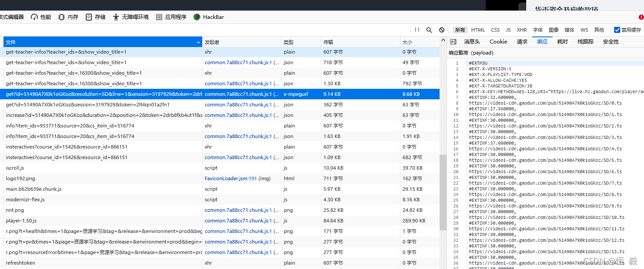
Task: Filter requests by 图像 (Images)
Action: (x=554, y=30)
